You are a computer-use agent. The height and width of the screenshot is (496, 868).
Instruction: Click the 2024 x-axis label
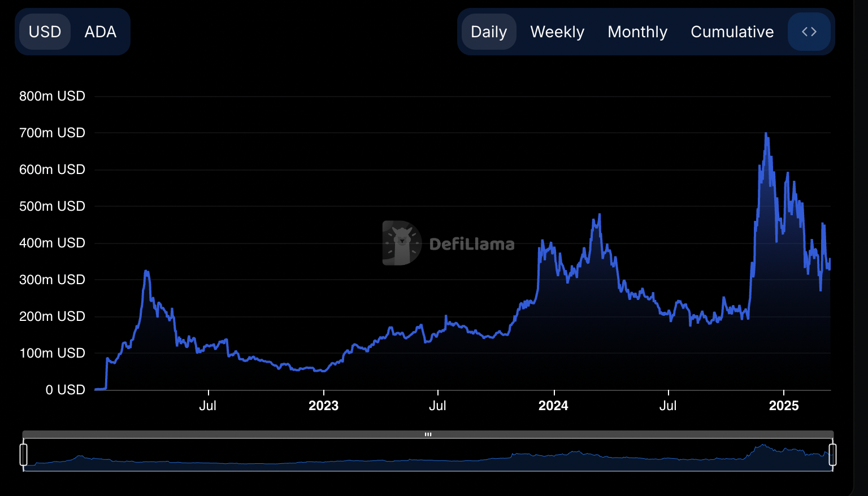(x=553, y=406)
